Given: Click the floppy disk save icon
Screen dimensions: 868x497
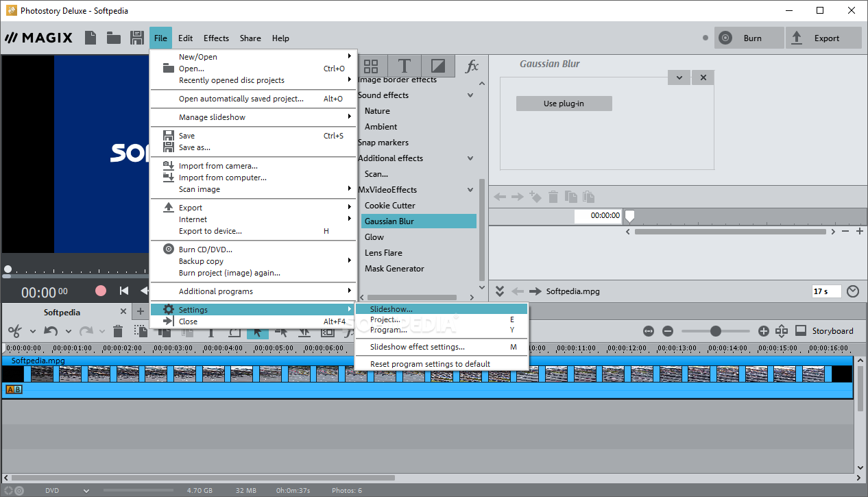Looking at the screenshot, I should click(137, 38).
